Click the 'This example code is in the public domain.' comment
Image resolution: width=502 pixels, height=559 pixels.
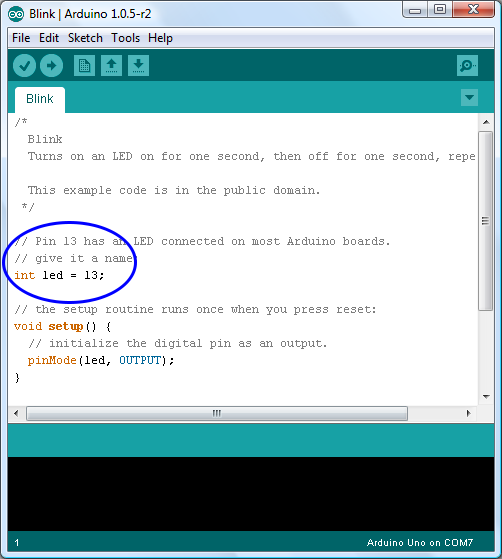(174, 191)
